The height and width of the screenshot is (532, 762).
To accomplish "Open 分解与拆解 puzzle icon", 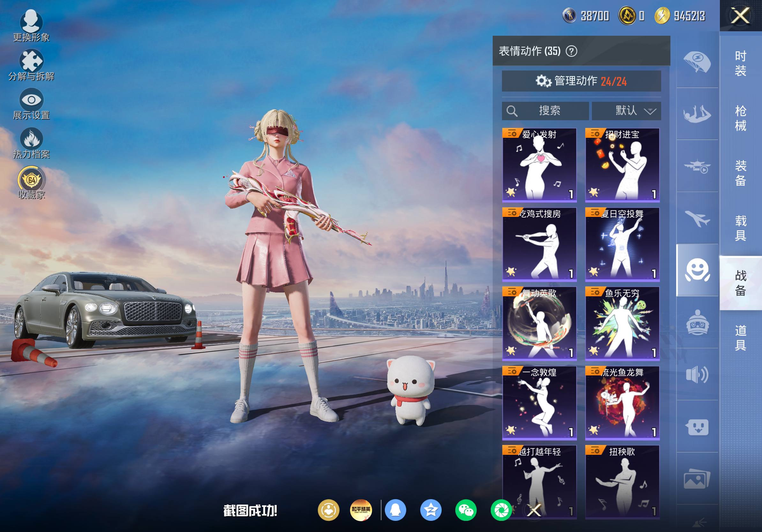I will pyautogui.click(x=31, y=65).
